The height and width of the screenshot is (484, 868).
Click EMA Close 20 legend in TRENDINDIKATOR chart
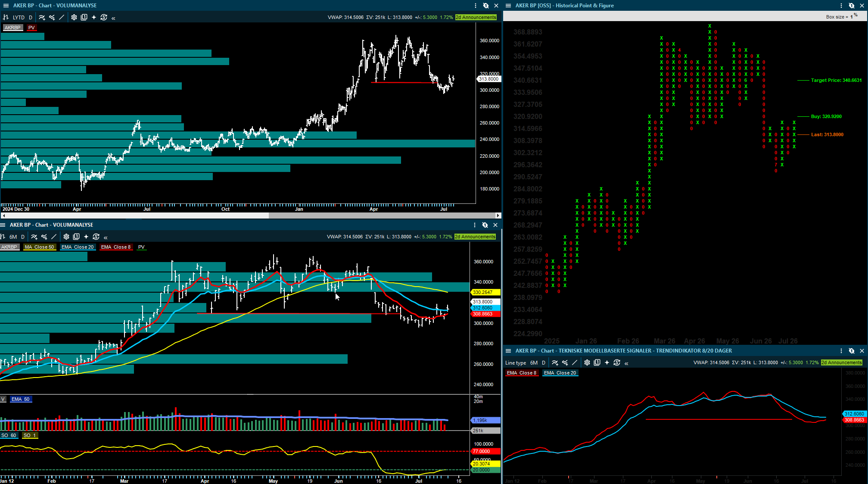coord(560,373)
